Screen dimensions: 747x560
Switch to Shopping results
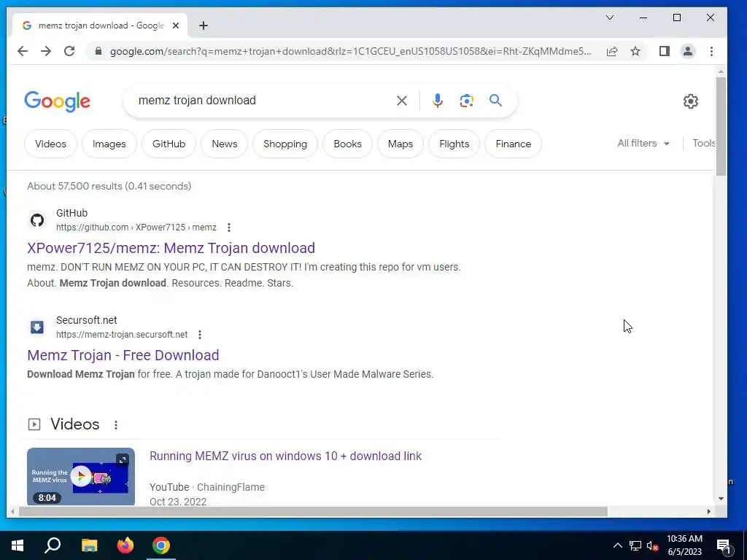click(x=285, y=144)
